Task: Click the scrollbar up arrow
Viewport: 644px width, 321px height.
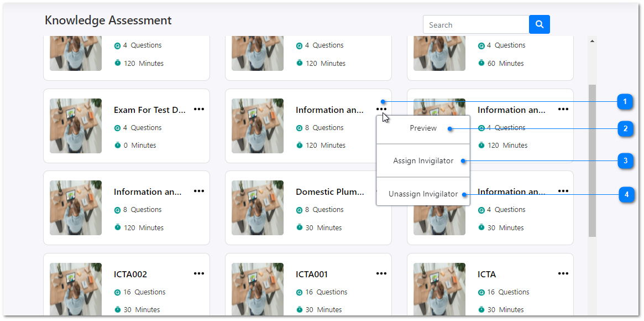Action: coord(592,41)
